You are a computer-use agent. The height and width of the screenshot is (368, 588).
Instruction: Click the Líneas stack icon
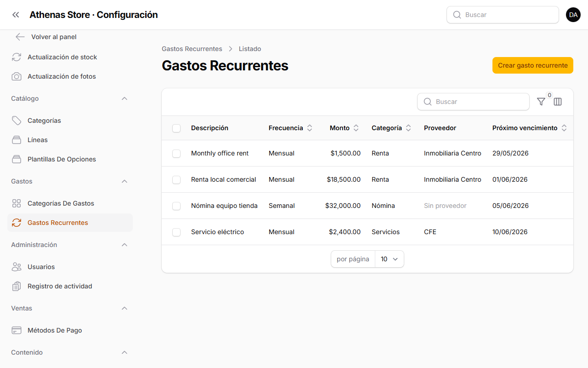[17, 140]
